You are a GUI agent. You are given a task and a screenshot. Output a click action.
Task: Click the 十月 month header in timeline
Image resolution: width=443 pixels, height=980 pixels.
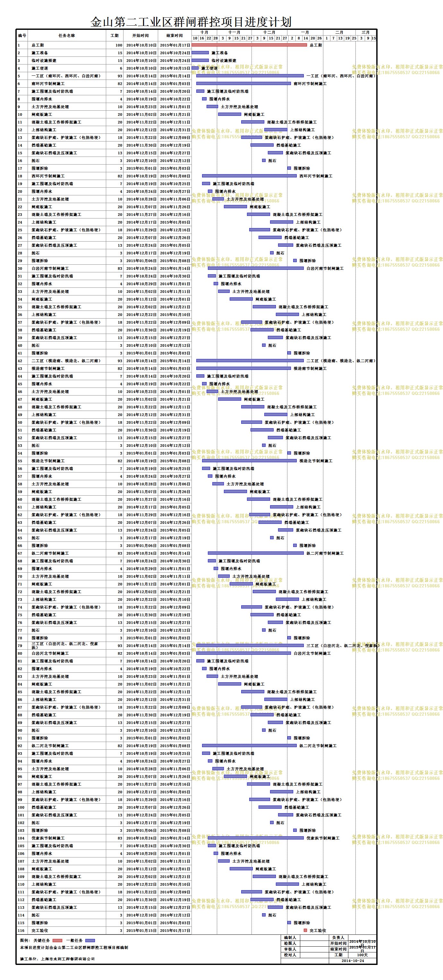coord(205,32)
